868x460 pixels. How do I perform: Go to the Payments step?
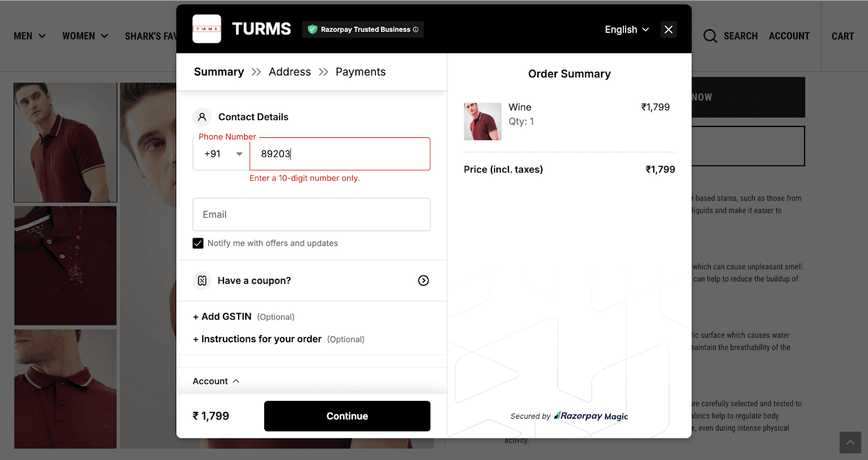point(360,72)
